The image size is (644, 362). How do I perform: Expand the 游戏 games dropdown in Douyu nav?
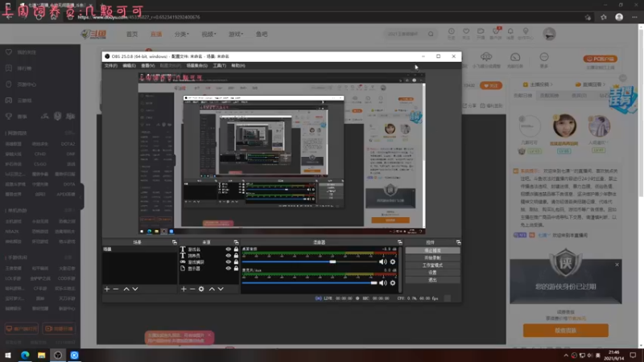pos(236,34)
